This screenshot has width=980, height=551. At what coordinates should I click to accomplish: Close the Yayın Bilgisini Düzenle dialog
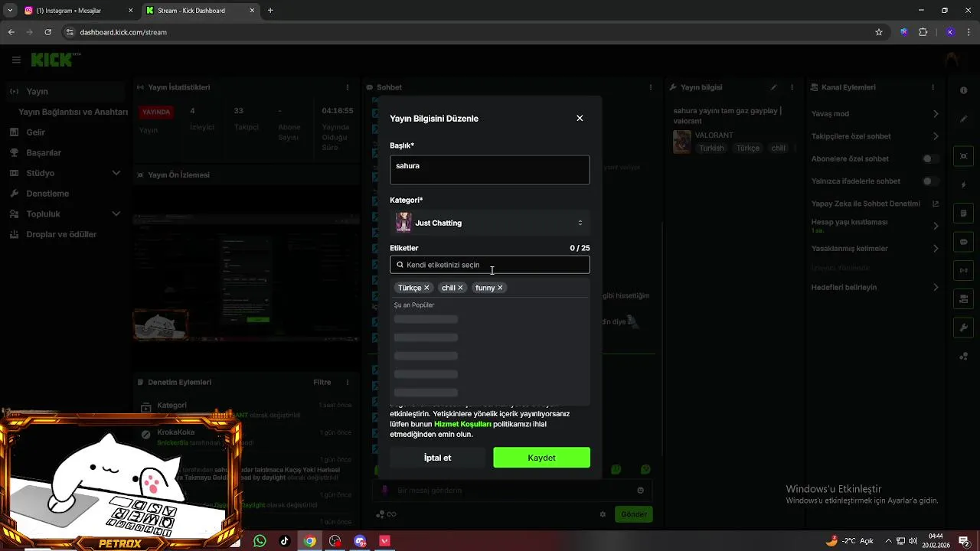point(580,118)
